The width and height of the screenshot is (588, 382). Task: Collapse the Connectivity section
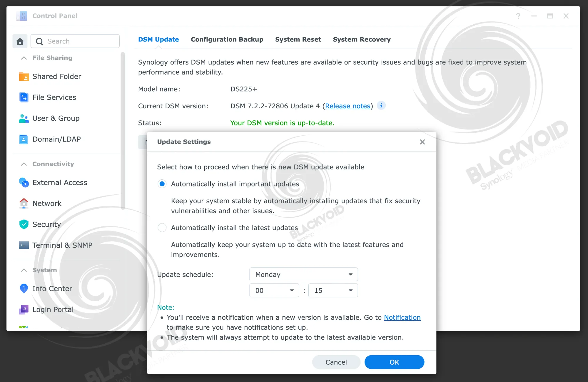tap(24, 164)
